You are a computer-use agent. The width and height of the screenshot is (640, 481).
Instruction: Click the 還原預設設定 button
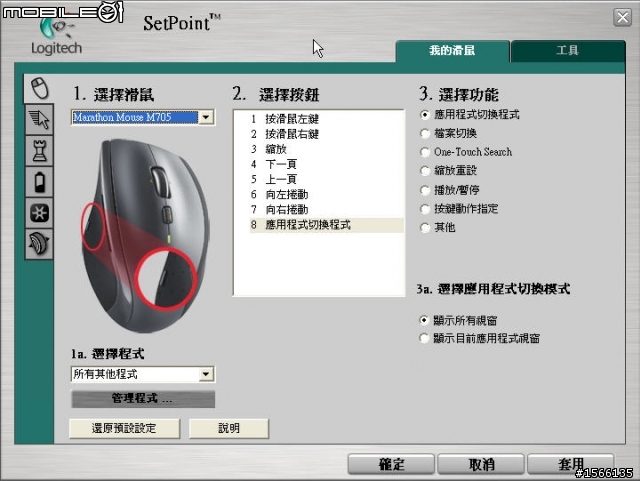point(124,428)
